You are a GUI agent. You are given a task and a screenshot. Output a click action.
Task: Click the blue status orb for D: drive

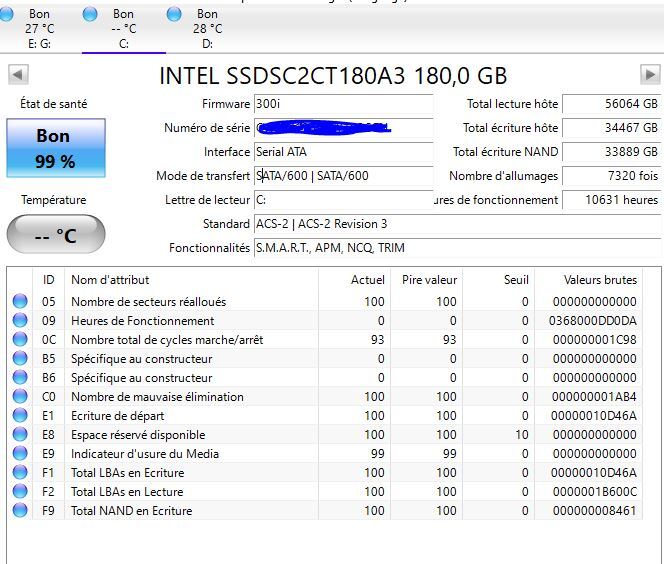click(174, 14)
